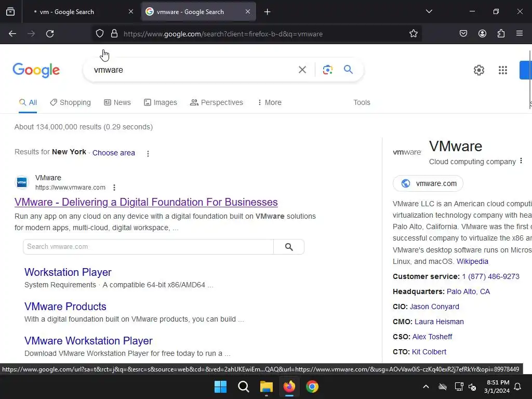Open the taskbar clock and date

tap(497, 387)
